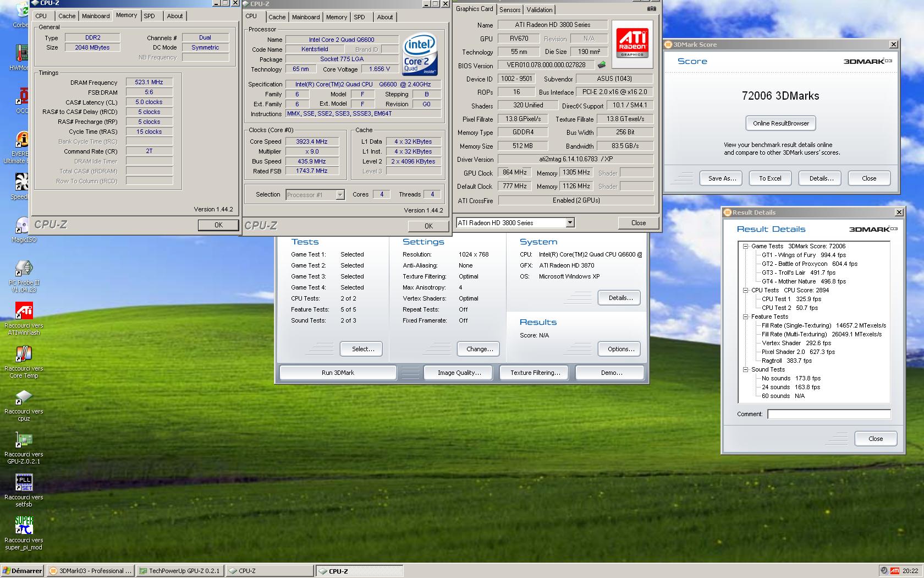
Task: Select CPU Test 2 result row
Action: [789, 308]
